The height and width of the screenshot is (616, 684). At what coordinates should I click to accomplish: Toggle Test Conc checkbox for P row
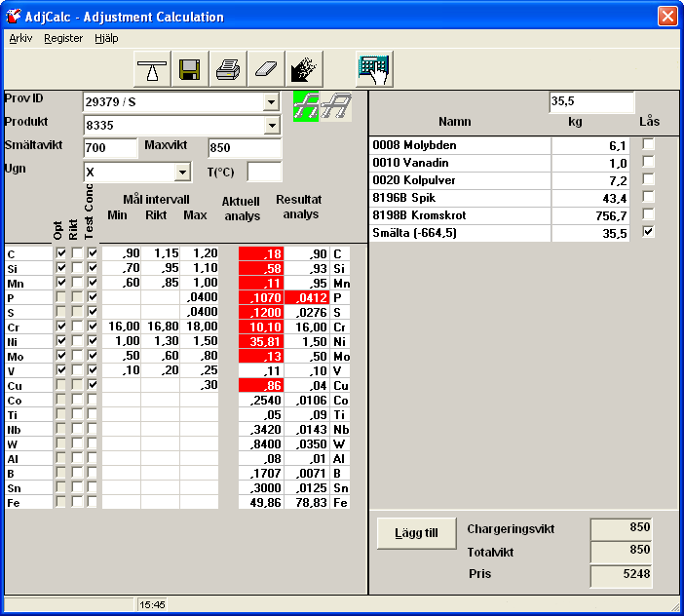(92, 297)
